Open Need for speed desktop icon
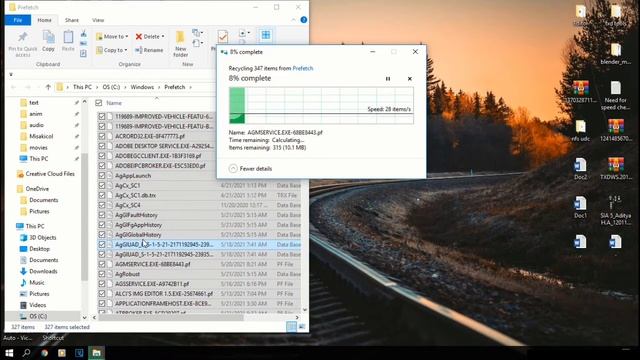The height and width of the screenshot is (360, 640). click(x=616, y=95)
